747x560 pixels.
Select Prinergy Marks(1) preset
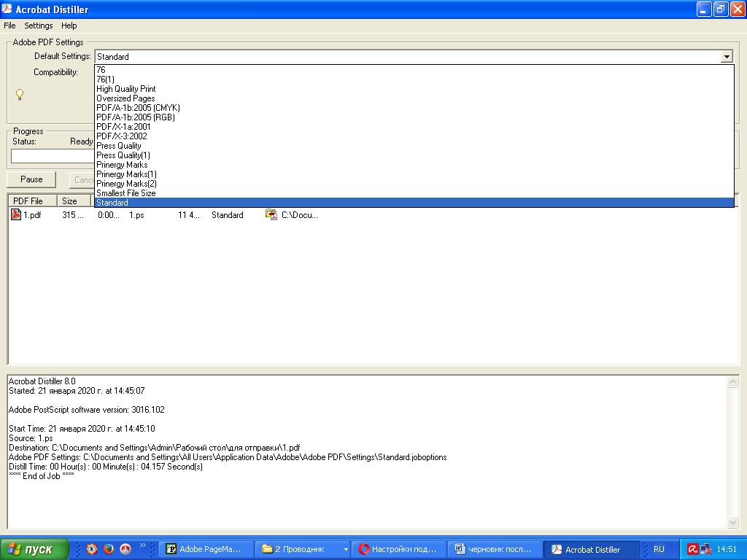[414, 174]
